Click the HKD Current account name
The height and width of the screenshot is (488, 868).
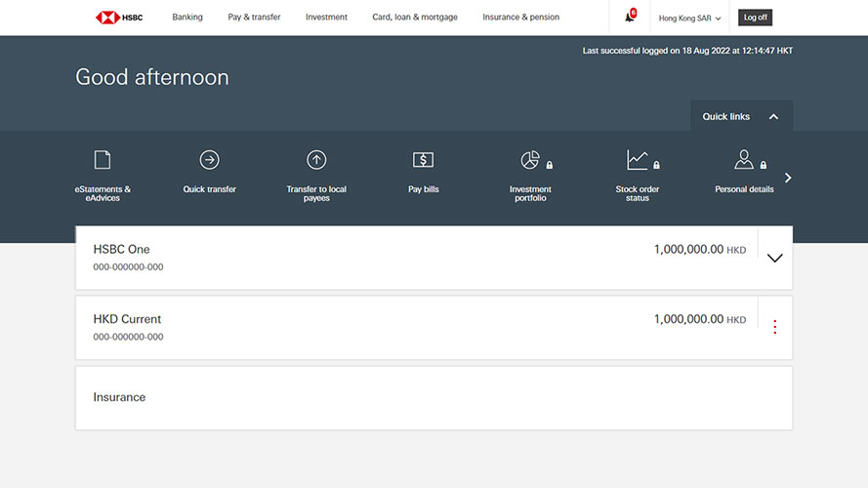pyautogui.click(x=127, y=319)
